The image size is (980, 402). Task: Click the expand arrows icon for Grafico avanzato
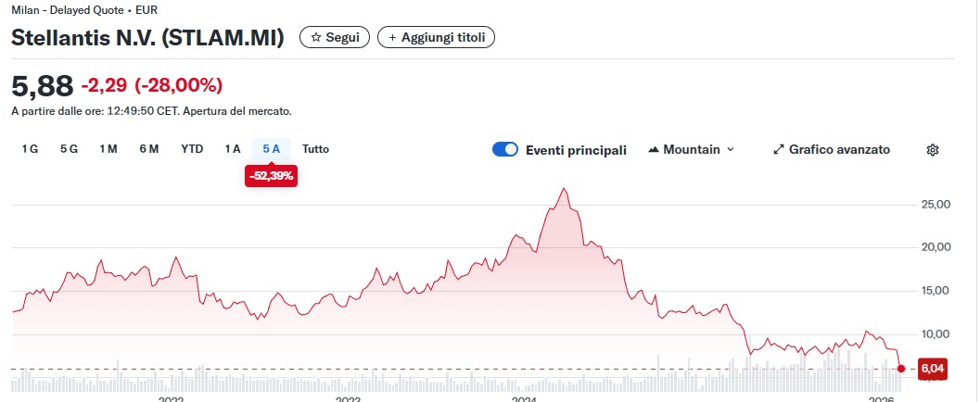[x=779, y=150]
